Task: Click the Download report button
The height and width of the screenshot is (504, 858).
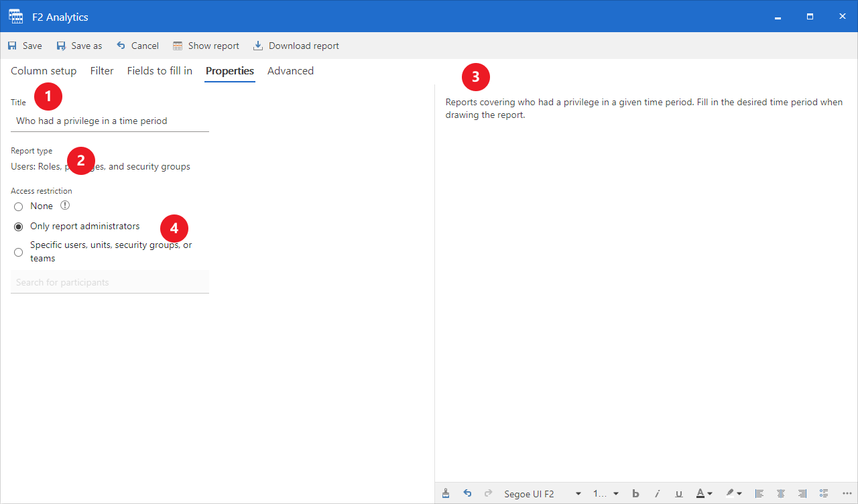Action: (296, 46)
